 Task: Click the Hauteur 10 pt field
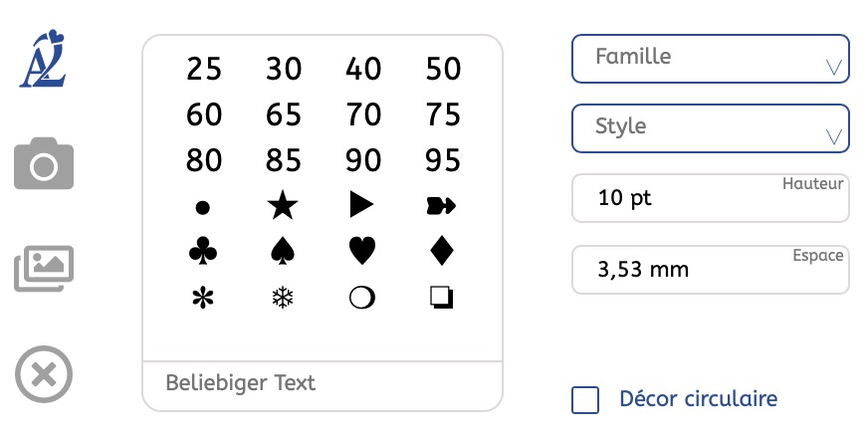click(x=710, y=198)
